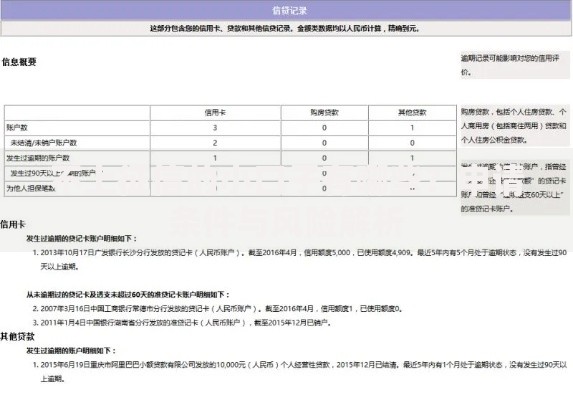The height and width of the screenshot is (400, 573).
Task: Select the 未结清/未销户账户数 row label
Action: [x=43, y=143]
